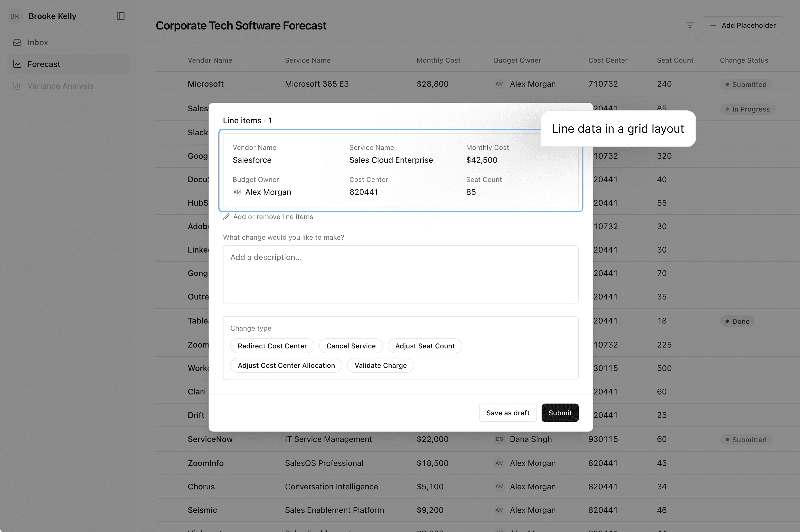Screen dimensions: 800x532
Task: Click Microsoft 365 E3 service cell
Action: [317, 84]
